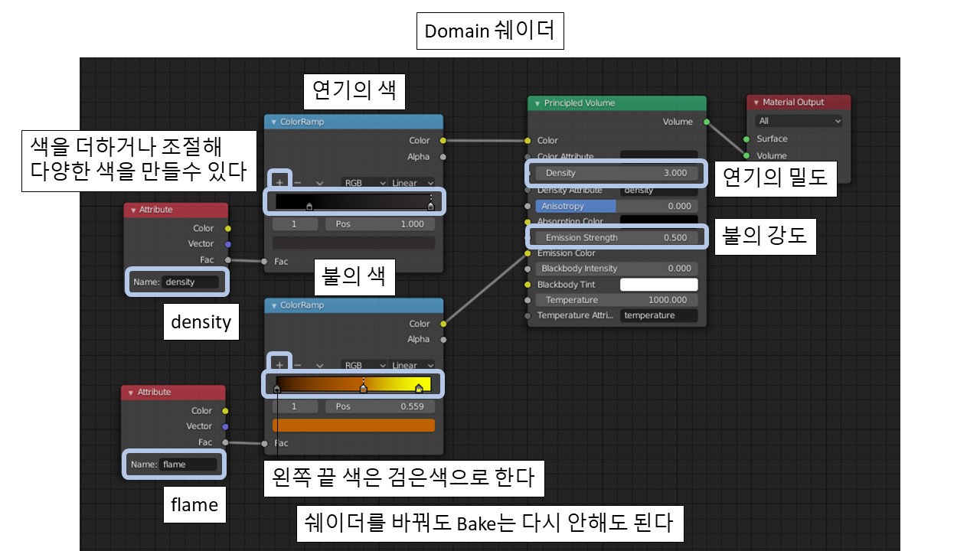Select right end stop of upper ColorRamp gradient
This screenshot has height=551, width=980.
(x=430, y=205)
